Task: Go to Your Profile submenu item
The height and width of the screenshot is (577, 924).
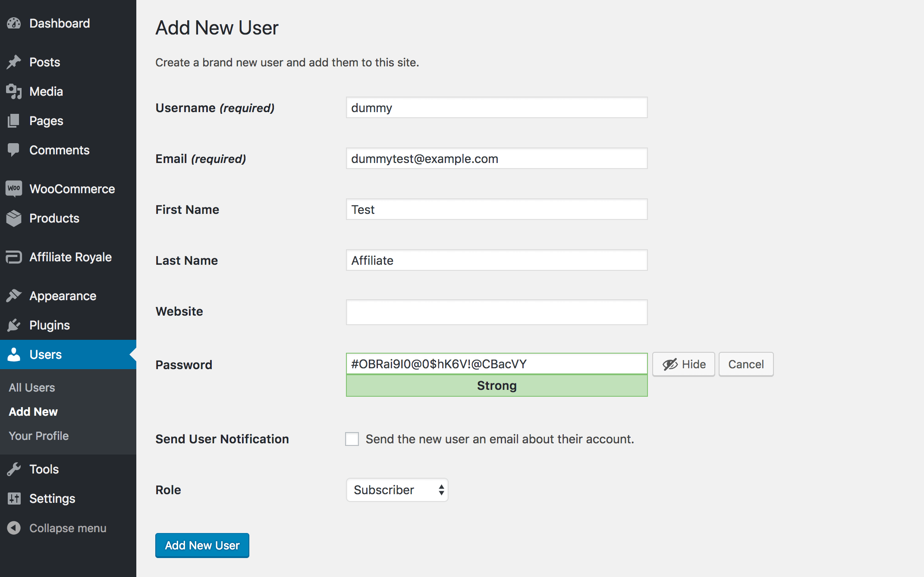Action: (x=39, y=436)
